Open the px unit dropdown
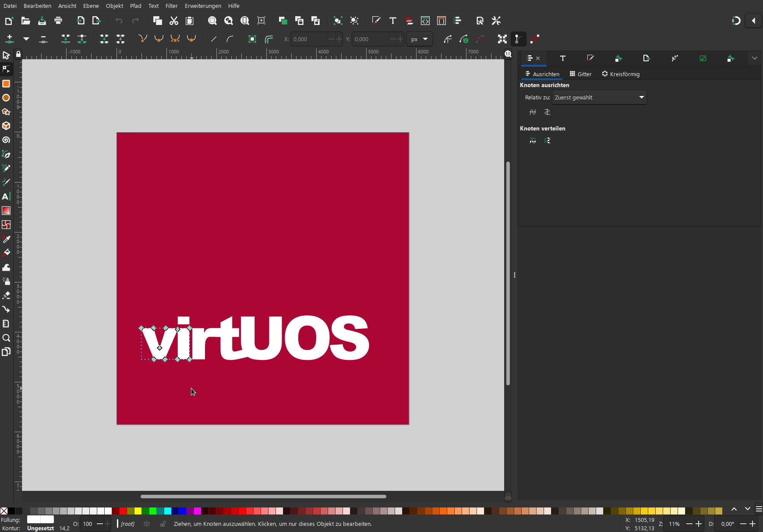The width and height of the screenshot is (763, 532). (x=420, y=39)
